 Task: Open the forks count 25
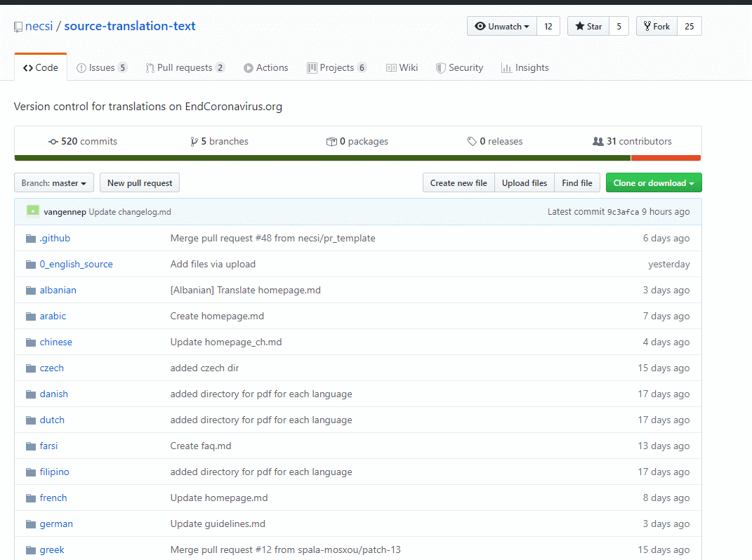click(x=690, y=27)
